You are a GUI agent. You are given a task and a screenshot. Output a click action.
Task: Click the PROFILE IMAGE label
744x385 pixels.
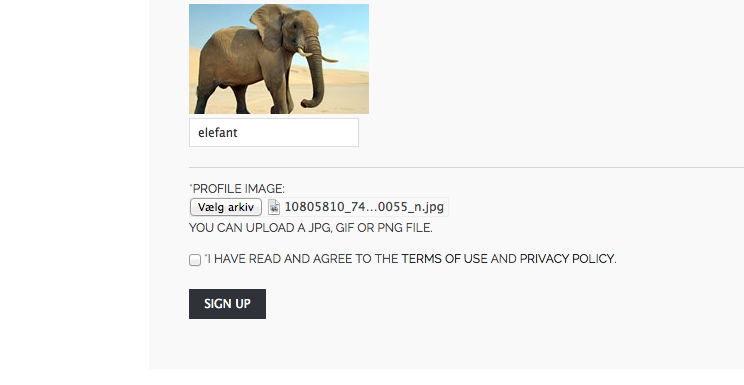point(237,188)
